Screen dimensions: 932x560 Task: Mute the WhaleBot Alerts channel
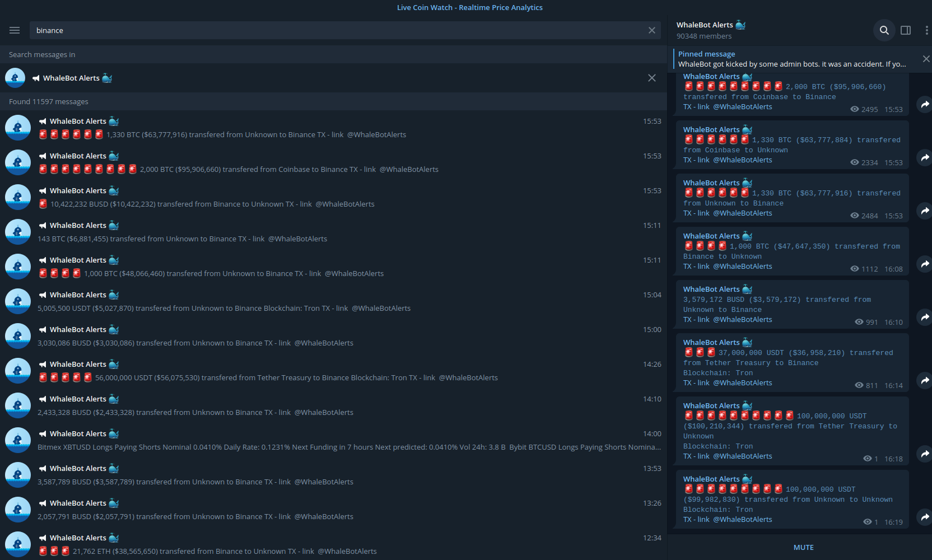pos(803,547)
